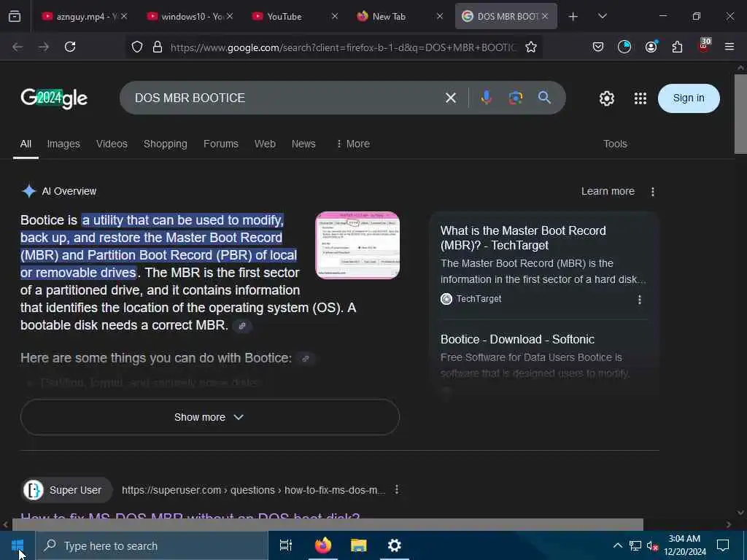This screenshot has width=747, height=560.
Task: Switch to aznguy.mp4 tab
Action: (85, 16)
